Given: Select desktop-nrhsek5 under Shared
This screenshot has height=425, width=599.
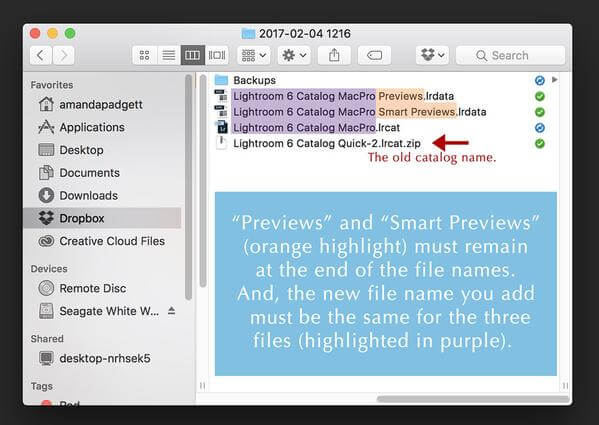Looking at the screenshot, I should (102, 358).
